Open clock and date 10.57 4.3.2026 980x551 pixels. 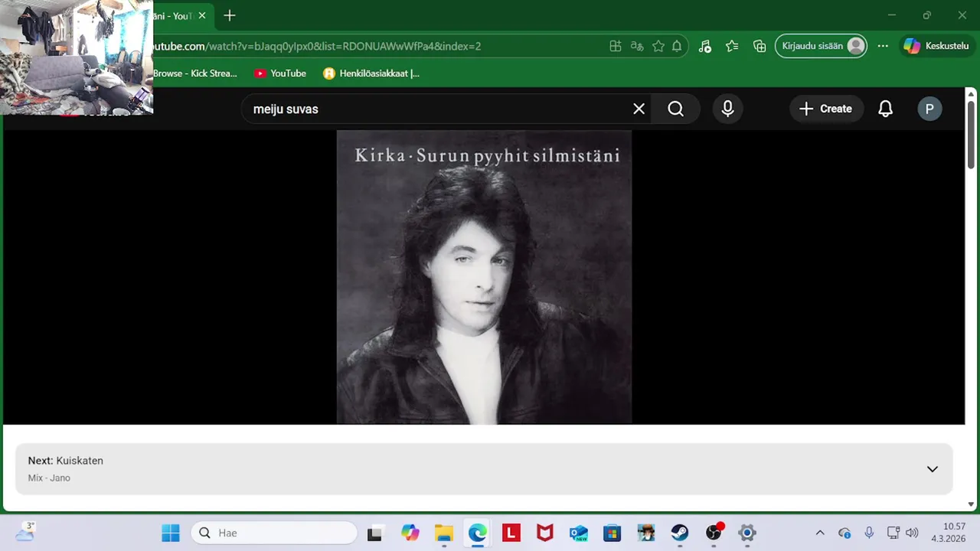[x=949, y=533]
